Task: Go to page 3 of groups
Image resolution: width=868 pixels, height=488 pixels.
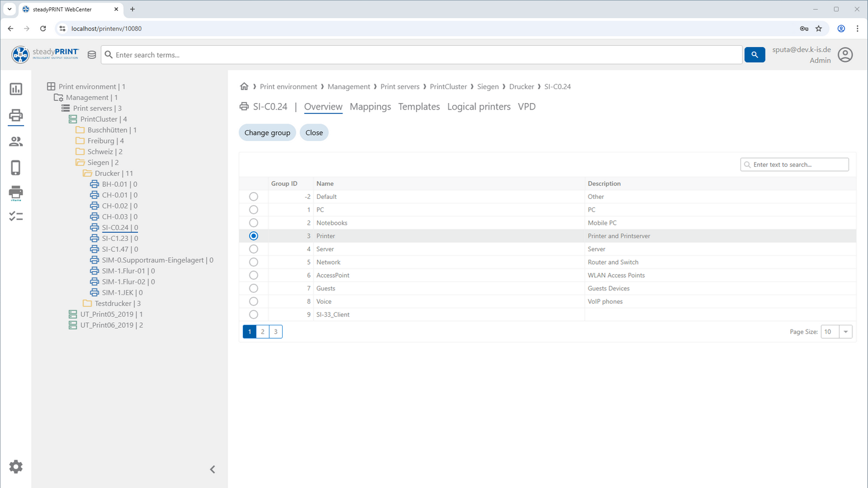Action: 275,332
